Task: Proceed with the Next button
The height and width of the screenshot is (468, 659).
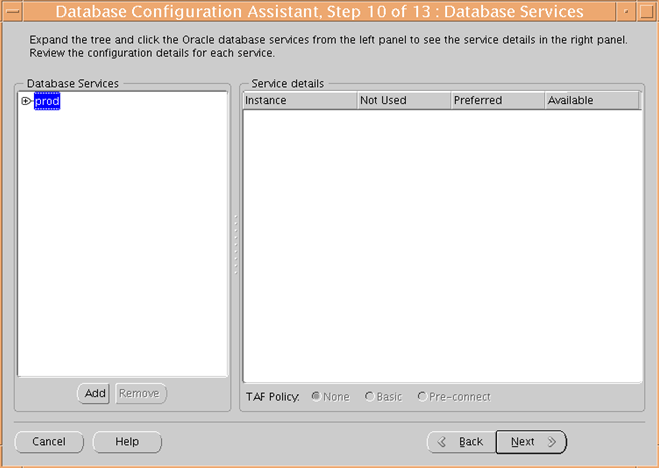Action: pyautogui.click(x=531, y=442)
